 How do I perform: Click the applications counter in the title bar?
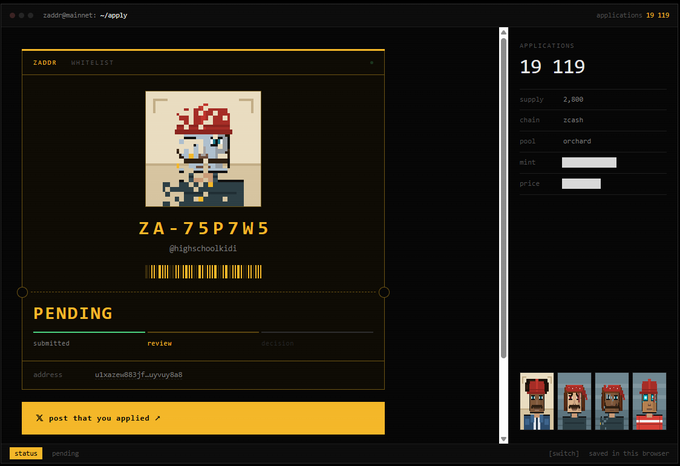[633, 15]
